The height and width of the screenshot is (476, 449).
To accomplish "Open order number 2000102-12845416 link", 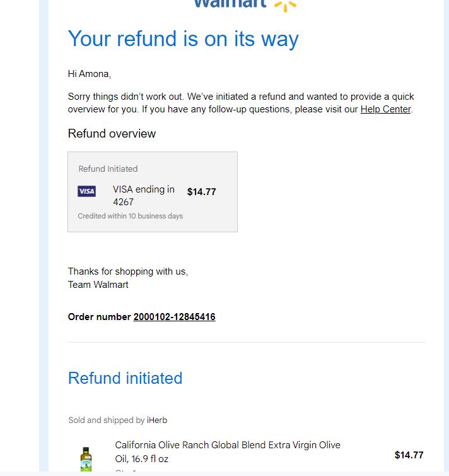I will [174, 317].
